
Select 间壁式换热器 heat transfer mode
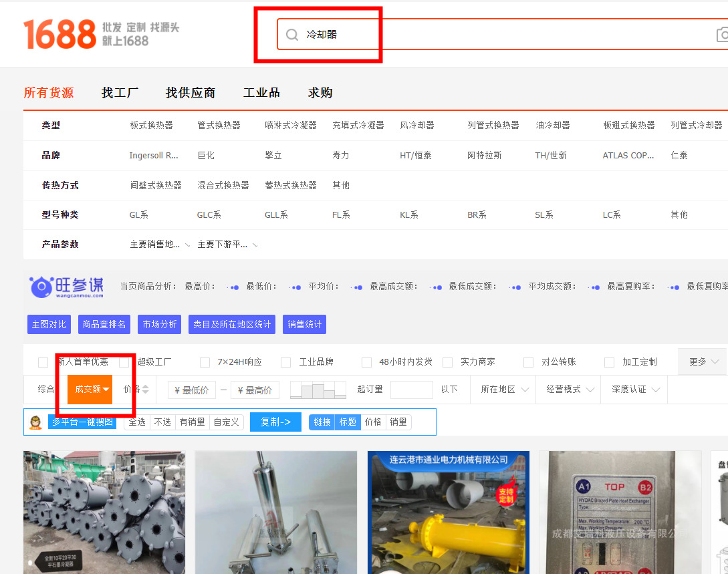pos(156,186)
